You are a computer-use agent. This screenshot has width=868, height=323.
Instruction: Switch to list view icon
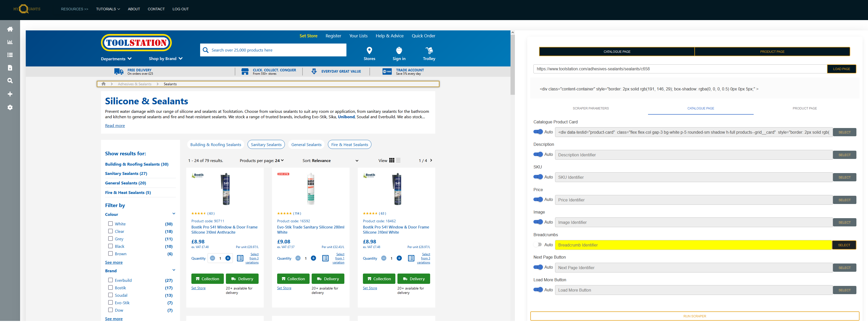(x=398, y=161)
